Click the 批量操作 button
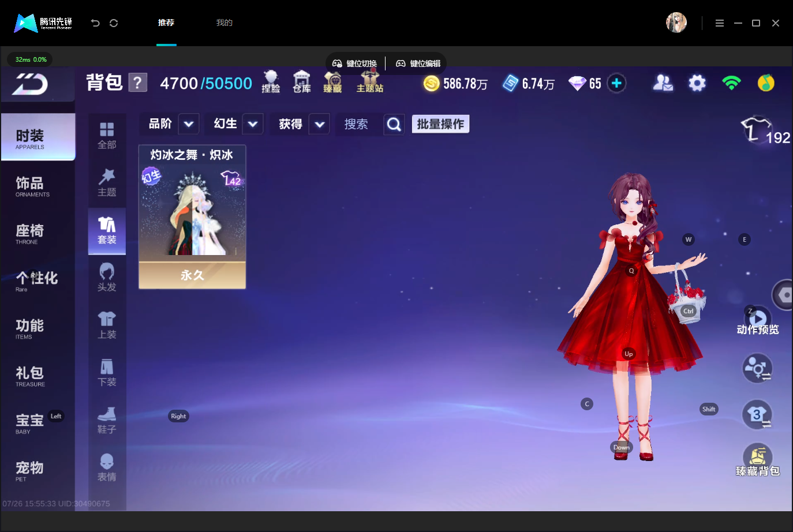Viewport: 793px width, 532px height. click(x=440, y=124)
